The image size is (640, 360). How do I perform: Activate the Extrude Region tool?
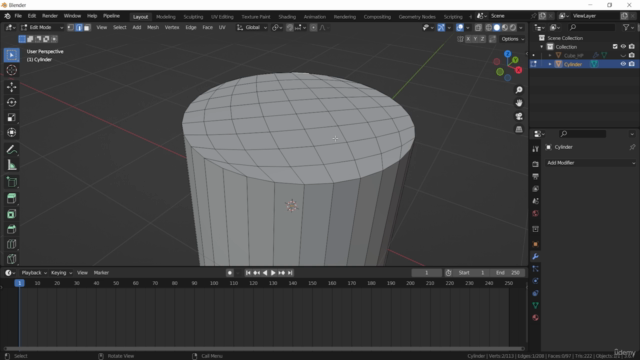[x=11, y=199]
